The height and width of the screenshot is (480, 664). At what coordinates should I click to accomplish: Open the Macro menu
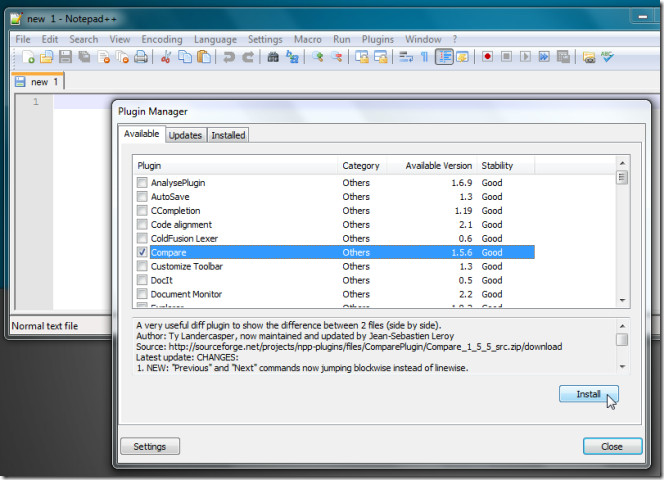308,39
